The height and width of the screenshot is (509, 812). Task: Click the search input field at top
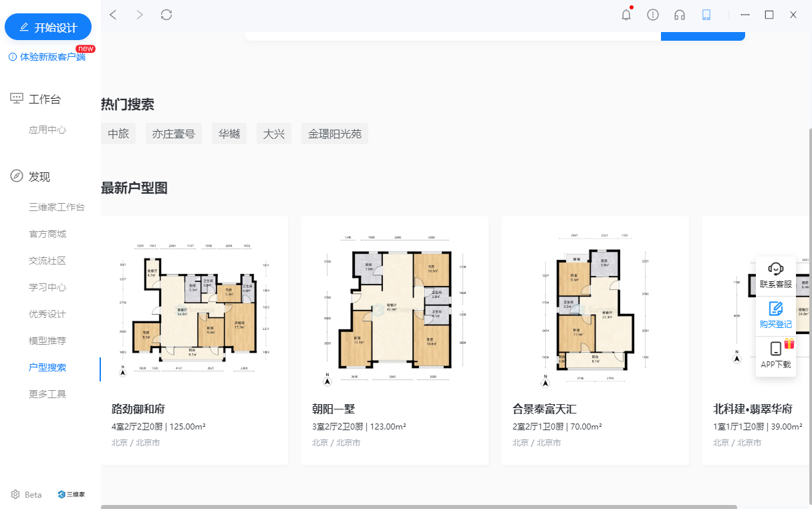coord(453,35)
